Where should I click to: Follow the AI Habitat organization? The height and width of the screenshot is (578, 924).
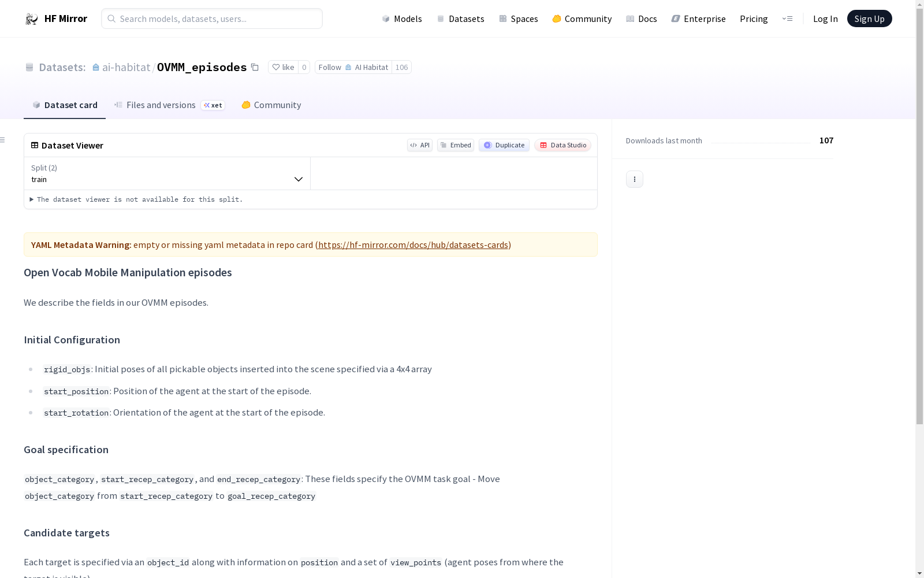[353, 67]
